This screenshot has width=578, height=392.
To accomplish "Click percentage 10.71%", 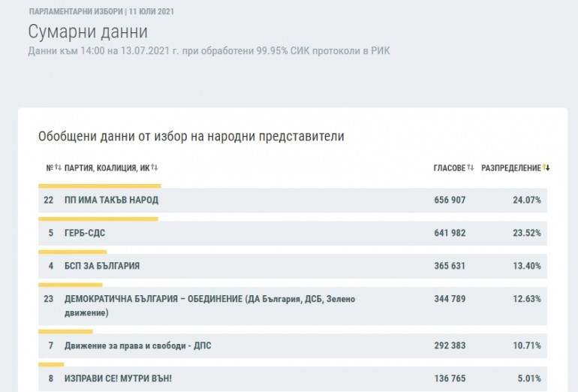I will pyautogui.click(x=527, y=346).
